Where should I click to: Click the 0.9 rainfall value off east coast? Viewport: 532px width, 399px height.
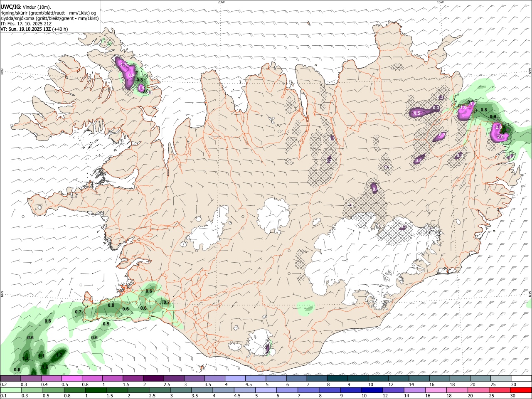(x=493, y=117)
